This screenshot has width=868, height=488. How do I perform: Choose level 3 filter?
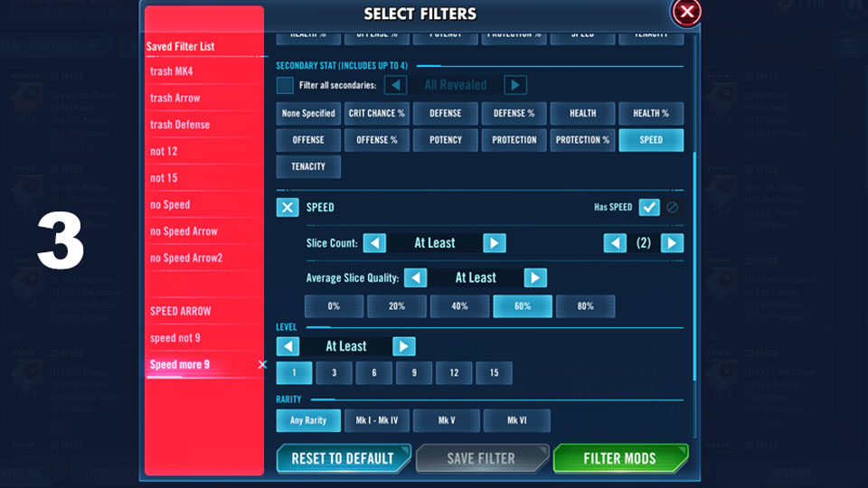[x=334, y=373]
